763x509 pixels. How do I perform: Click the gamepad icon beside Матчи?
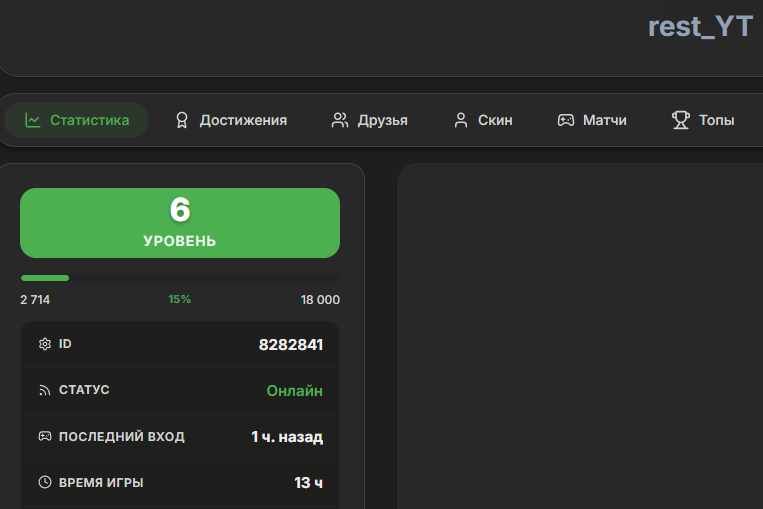565,120
